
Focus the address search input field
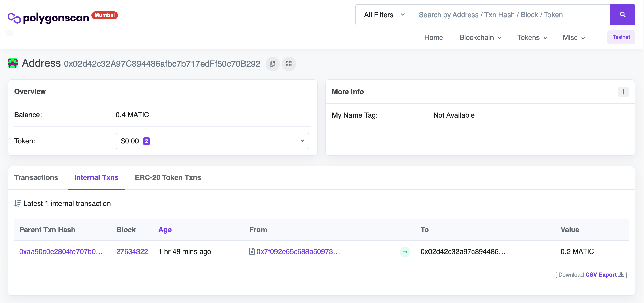511,15
